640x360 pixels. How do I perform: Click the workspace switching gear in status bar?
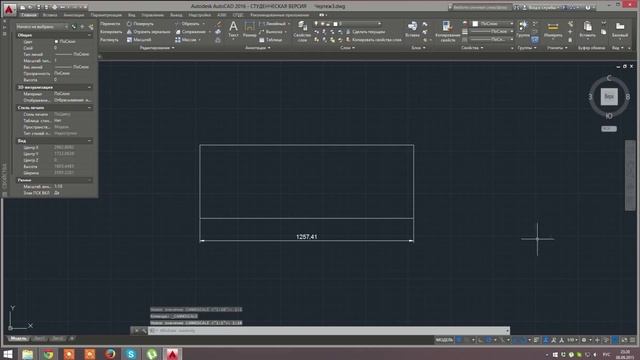(x=584, y=340)
